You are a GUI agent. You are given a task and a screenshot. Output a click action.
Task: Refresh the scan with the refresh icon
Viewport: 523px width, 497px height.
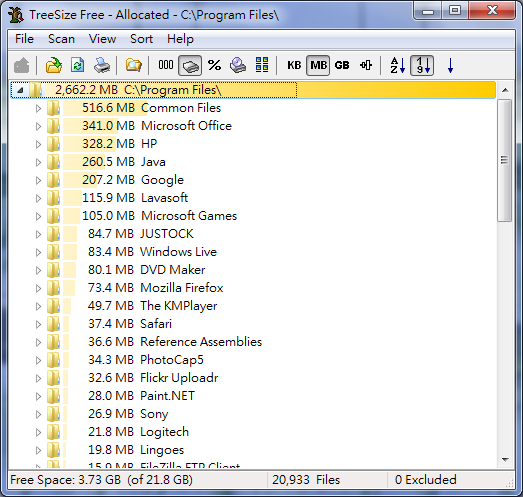point(77,65)
